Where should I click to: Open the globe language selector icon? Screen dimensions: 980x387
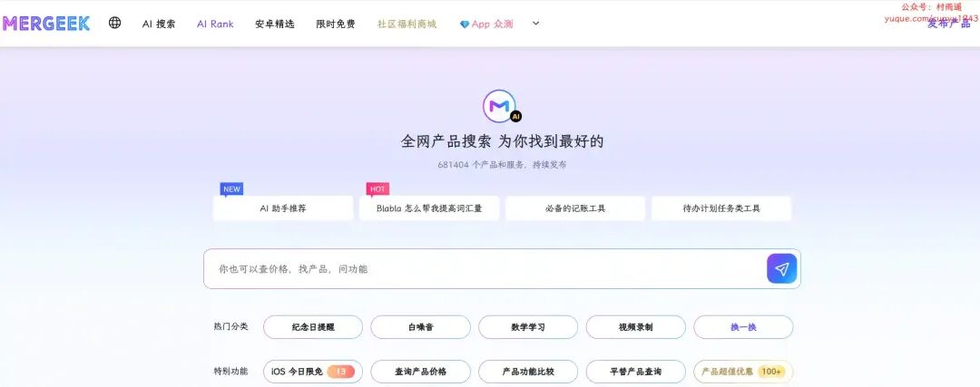[x=115, y=23]
